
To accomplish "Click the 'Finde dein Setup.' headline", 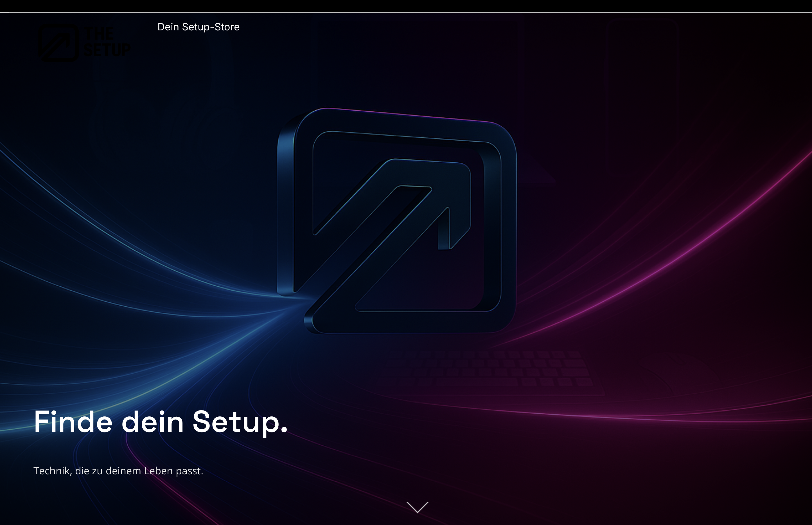I will tap(161, 422).
